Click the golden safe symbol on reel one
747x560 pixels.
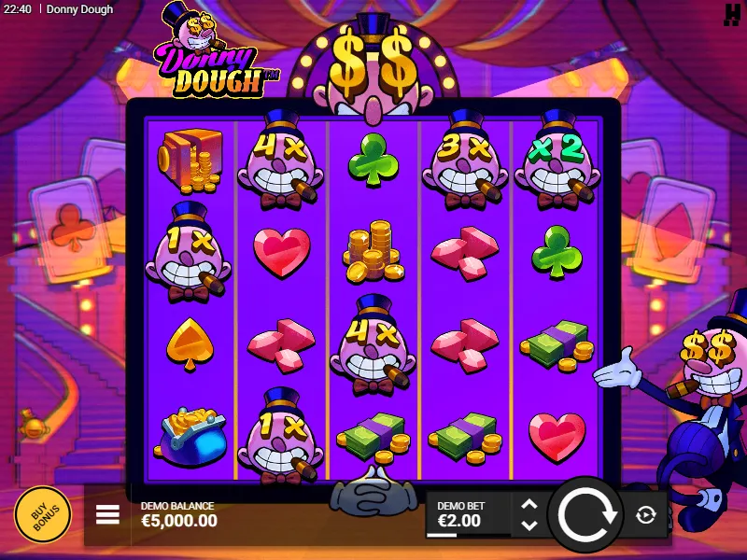click(x=190, y=161)
